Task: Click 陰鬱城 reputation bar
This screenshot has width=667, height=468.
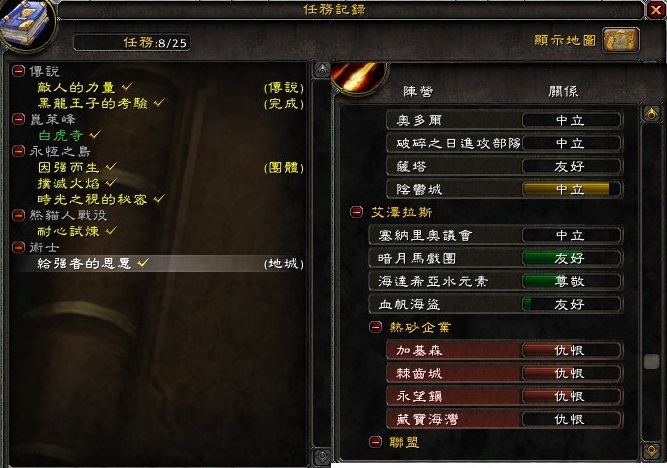Action: 572,189
